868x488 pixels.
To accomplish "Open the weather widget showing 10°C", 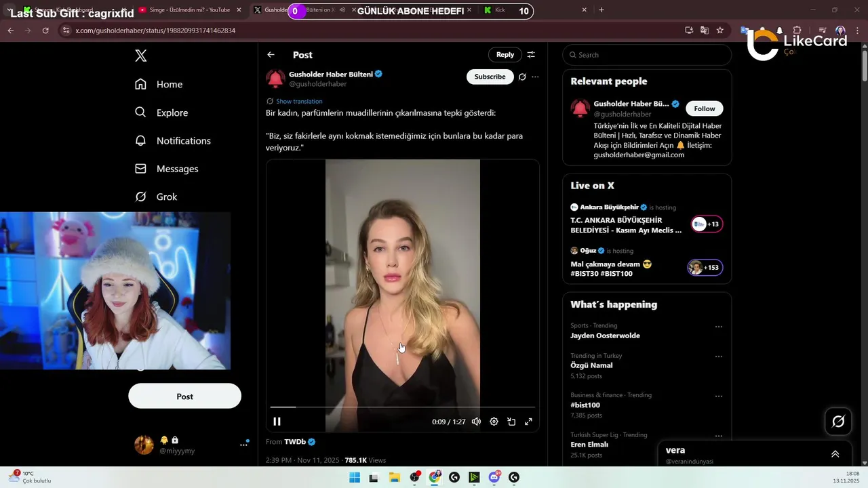I will 31,477.
